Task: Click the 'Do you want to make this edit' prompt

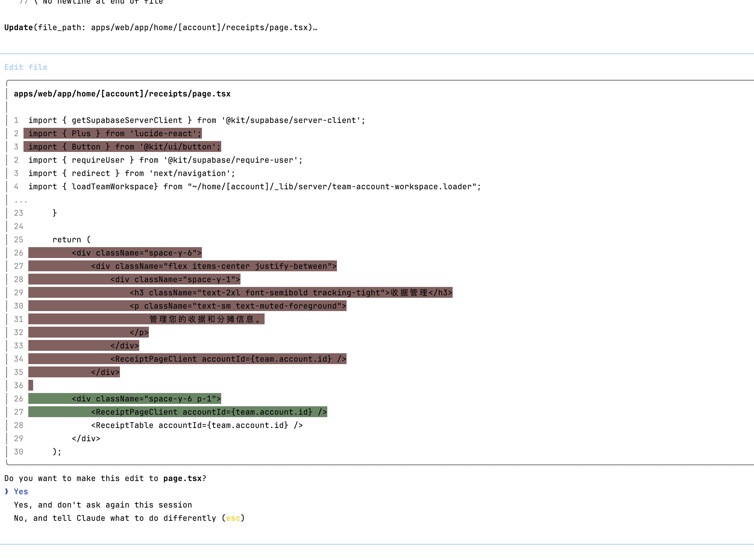Action: point(105,478)
